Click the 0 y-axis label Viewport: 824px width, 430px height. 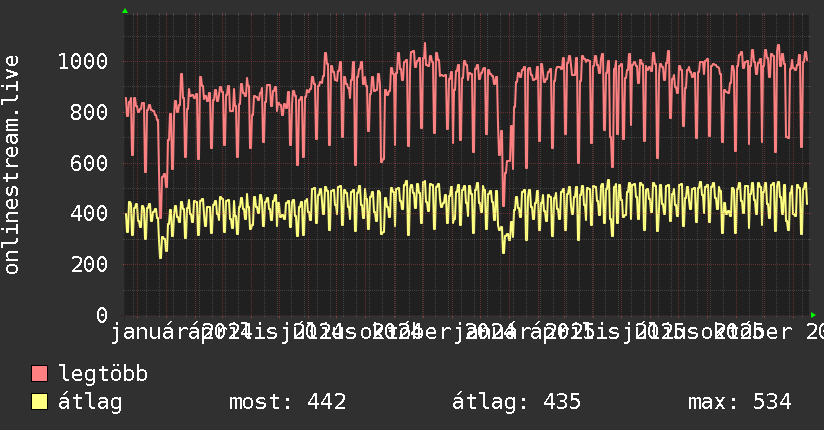tap(102, 315)
